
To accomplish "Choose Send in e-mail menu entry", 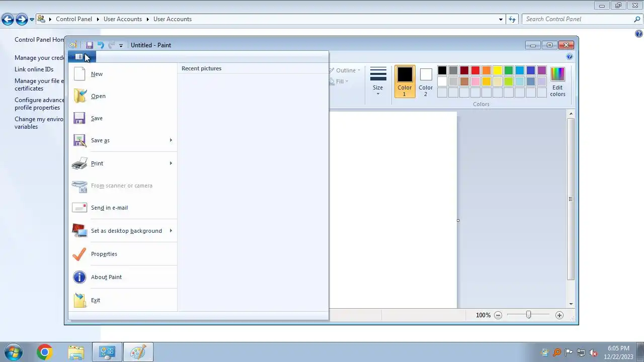I will click(x=123, y=208).
